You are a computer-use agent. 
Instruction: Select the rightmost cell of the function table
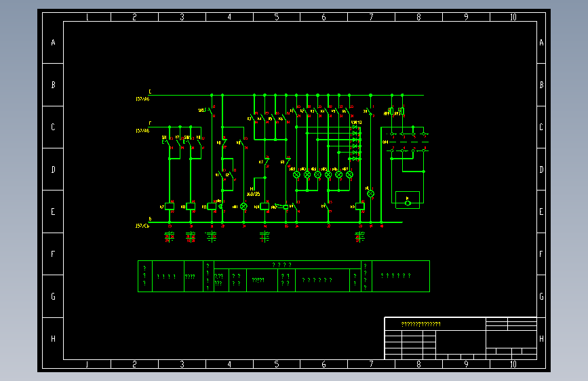401,276
